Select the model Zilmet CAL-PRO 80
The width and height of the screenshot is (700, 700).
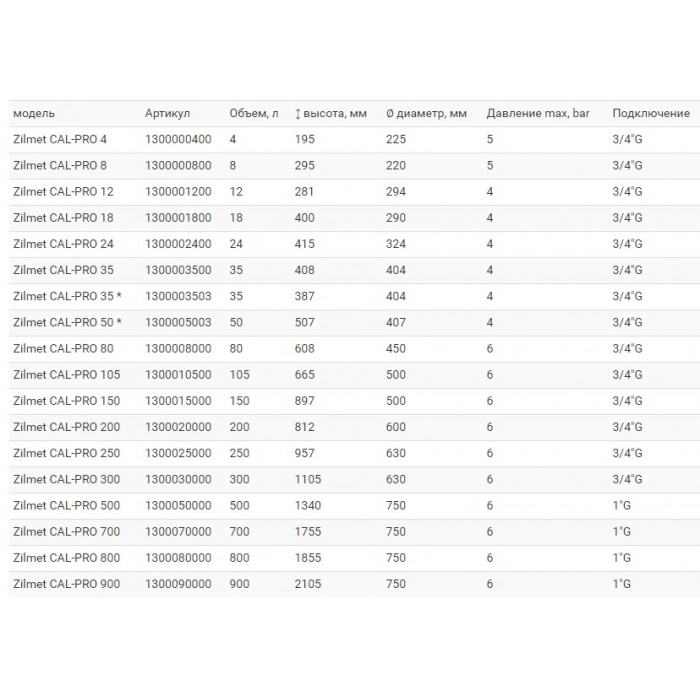(63, 349)
